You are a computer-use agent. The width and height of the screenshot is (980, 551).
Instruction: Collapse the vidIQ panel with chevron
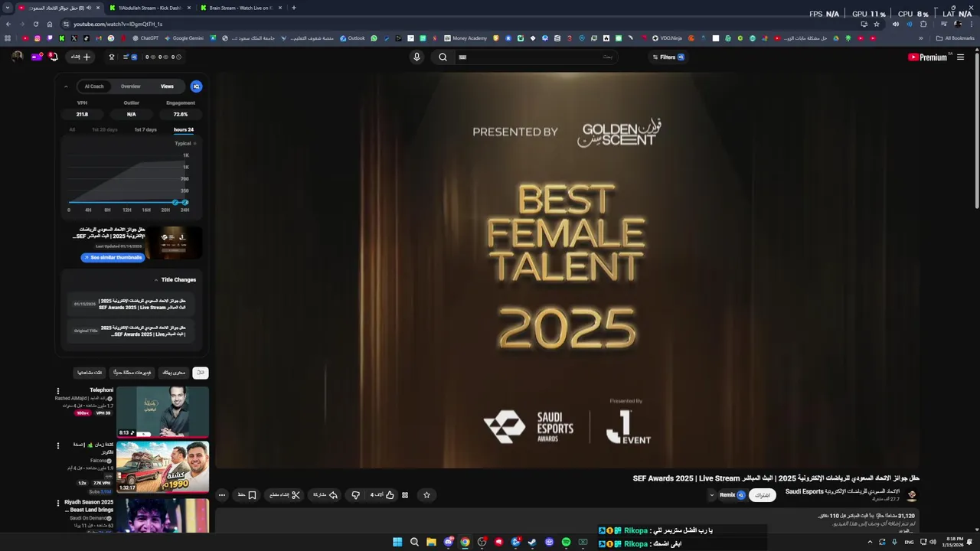66,86
